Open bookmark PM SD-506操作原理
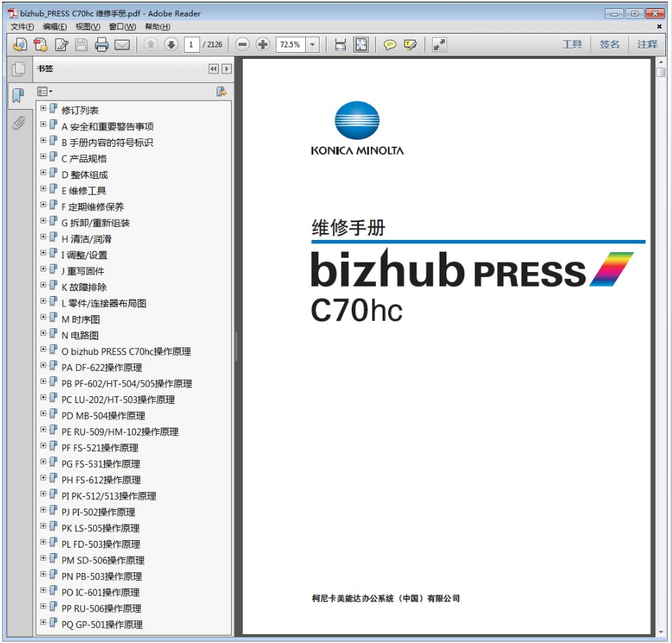 click(103, 560)
